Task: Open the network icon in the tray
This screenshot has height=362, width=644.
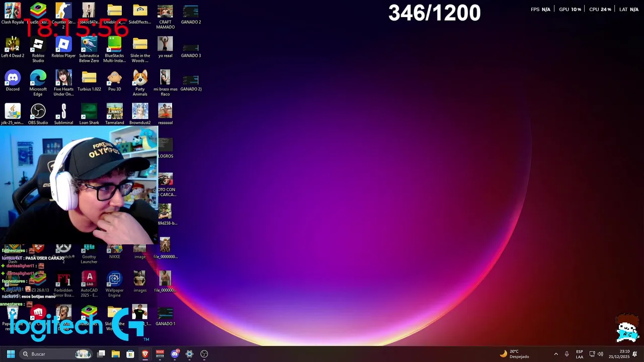Action: [592, 354]
